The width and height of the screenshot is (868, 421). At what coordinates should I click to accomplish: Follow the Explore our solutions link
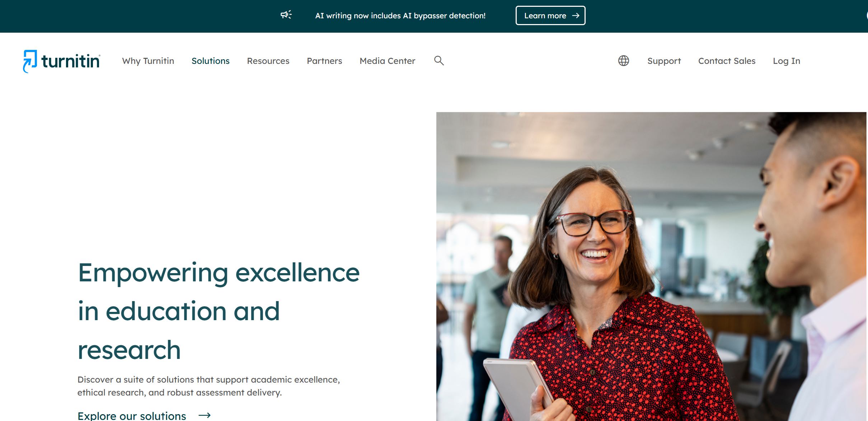coord(132,416)
